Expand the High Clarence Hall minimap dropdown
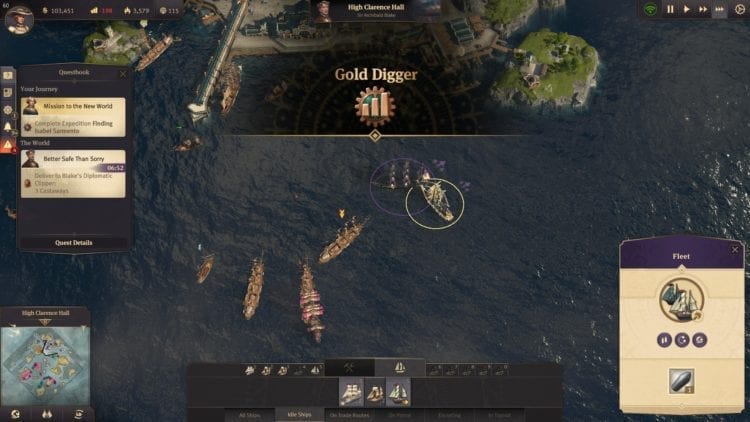Image resolution: width=750 pixels, height=422 pixels. (x=45, y=322)
